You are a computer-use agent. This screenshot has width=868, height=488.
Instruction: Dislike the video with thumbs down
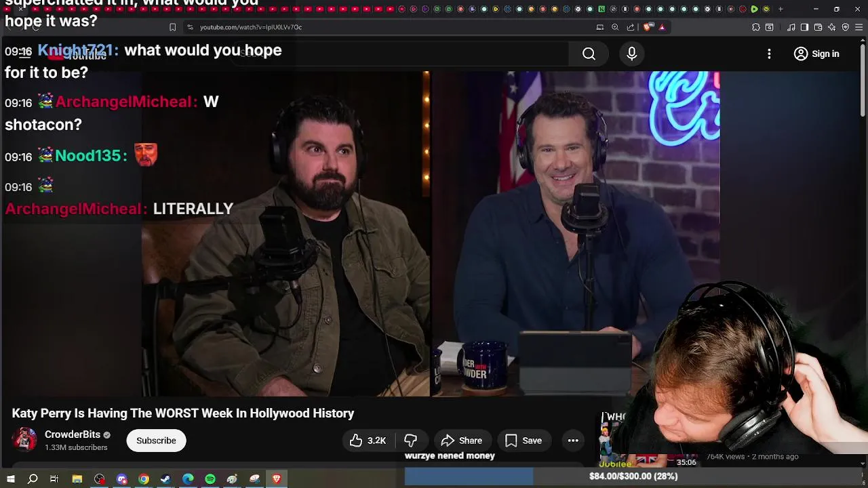click(411, 441)
